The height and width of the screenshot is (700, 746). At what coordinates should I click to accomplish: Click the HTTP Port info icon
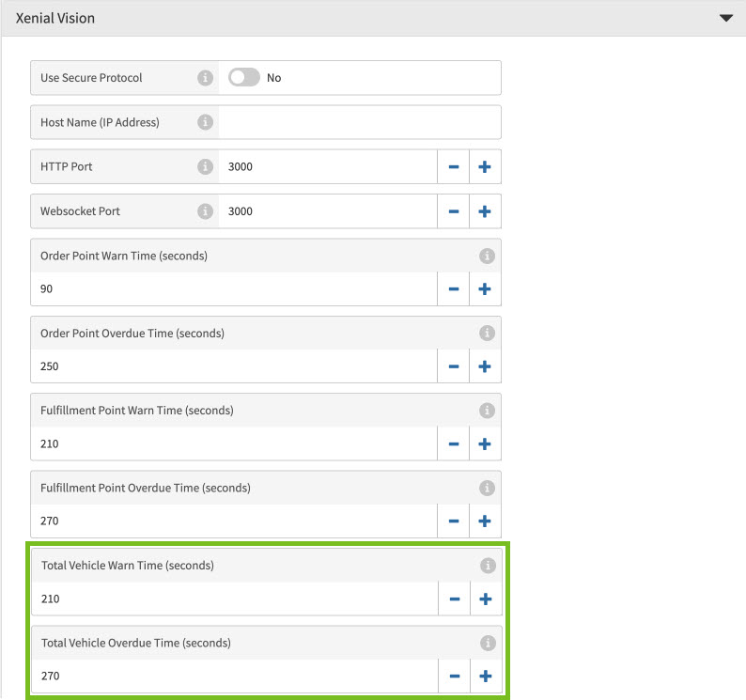[205, 166]
